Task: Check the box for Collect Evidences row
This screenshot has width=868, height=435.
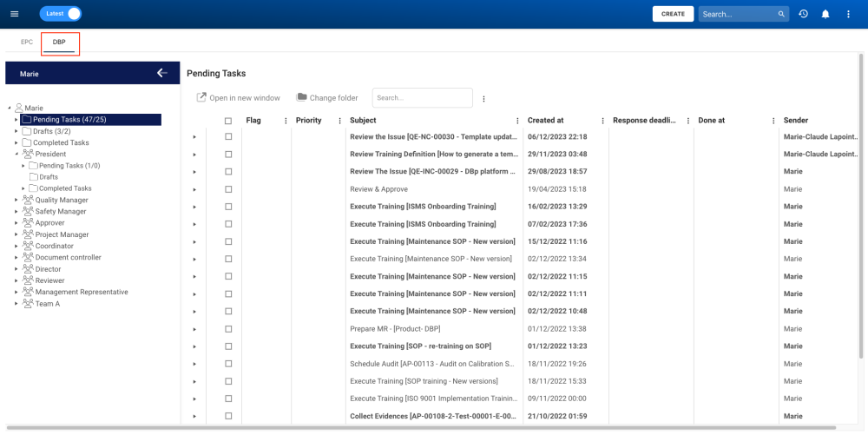Action: (x=228, y=416)
